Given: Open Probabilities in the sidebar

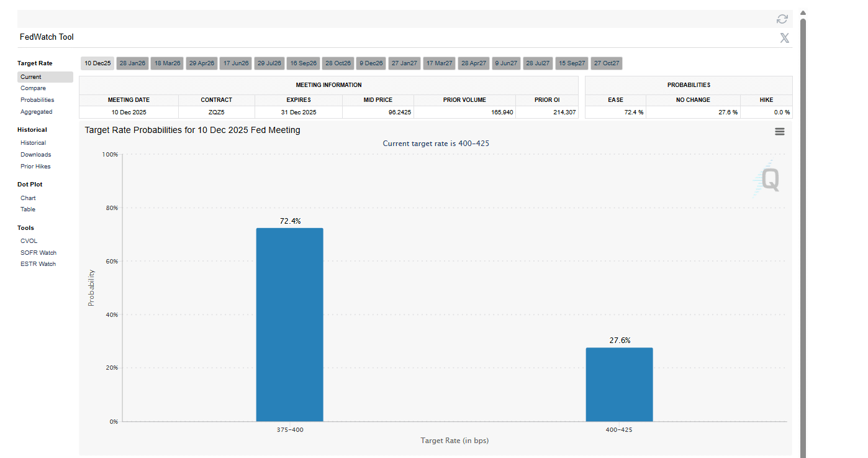Looking at the screenshot, I should pos(37,100).
